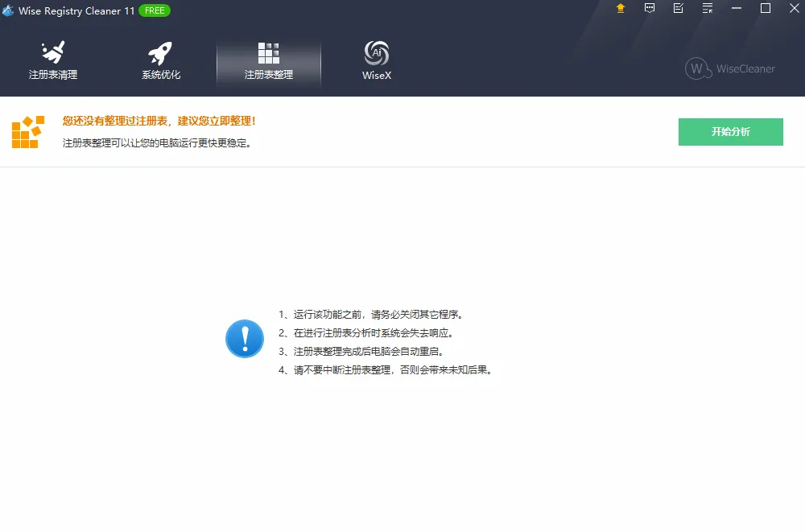This screenshot has width=805, height=532.
Task: Open the feedback chat icon
Action: [649, 9]
